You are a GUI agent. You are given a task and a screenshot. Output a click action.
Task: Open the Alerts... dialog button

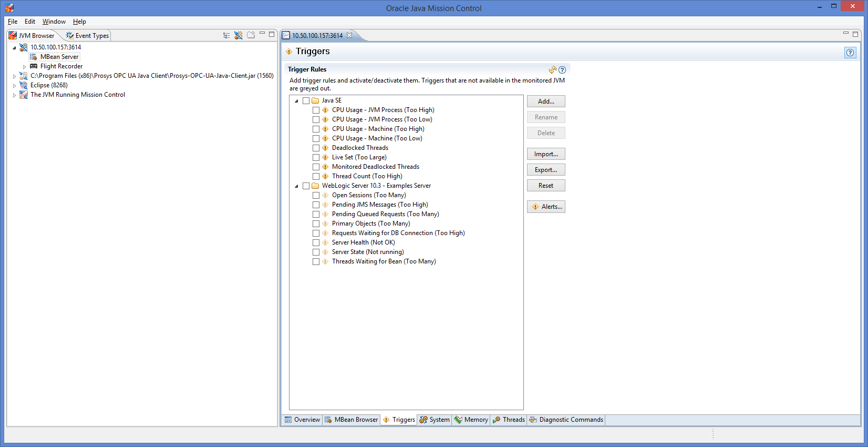click(x=546, y=207)
